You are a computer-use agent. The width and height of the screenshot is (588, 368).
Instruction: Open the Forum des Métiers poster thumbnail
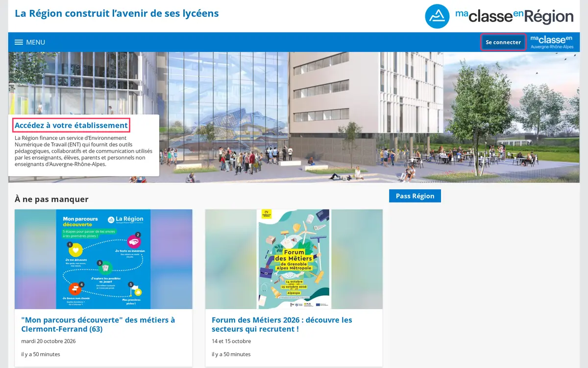[294, 259]
